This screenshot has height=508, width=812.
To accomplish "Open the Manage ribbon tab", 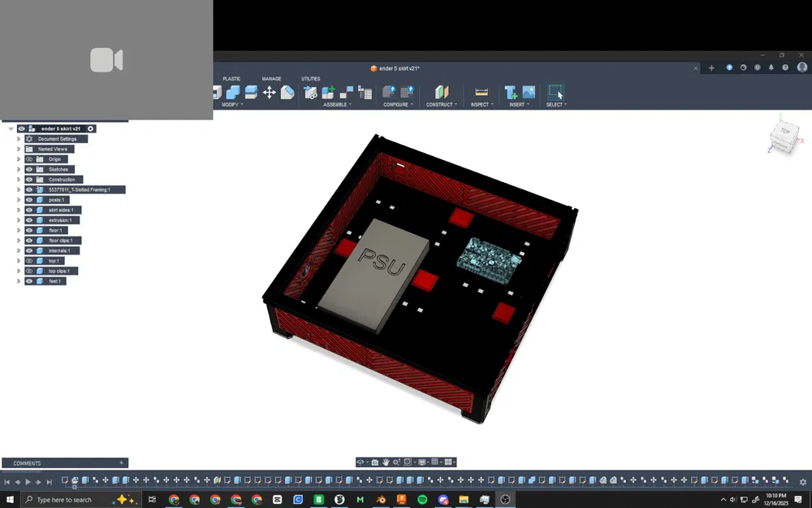I will click(x=271, y=79).
